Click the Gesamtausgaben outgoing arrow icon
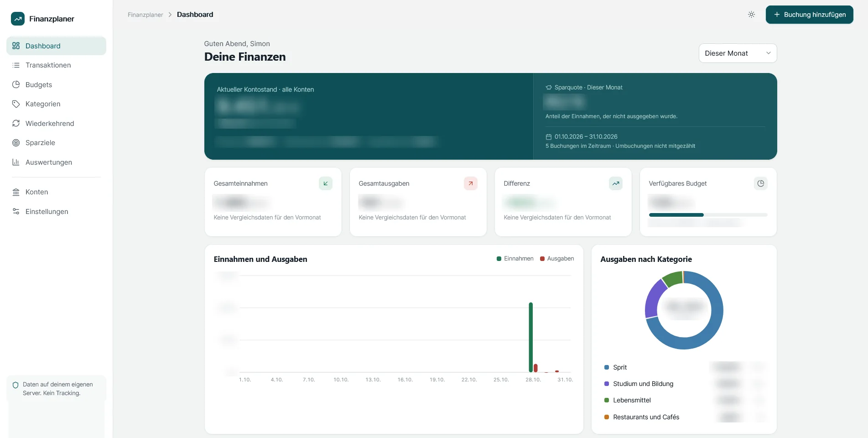This screenshot has width=868, height=438. (x=471, y=183)
